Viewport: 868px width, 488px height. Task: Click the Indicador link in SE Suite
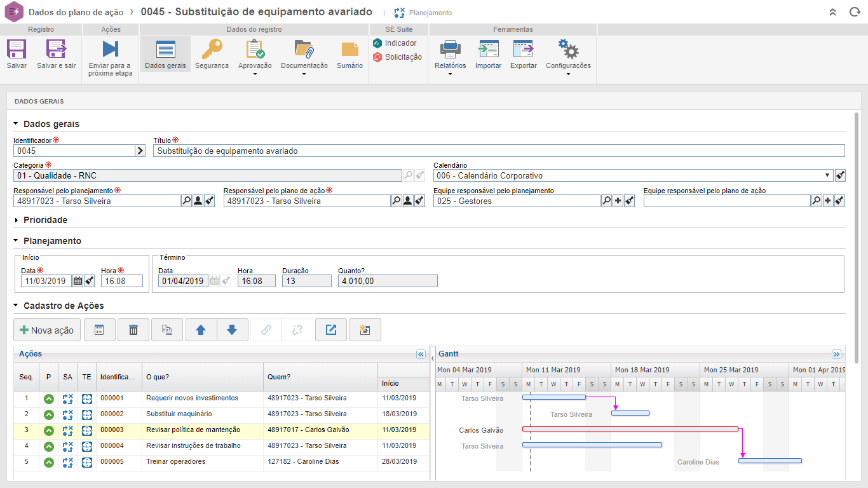(400, 43)
